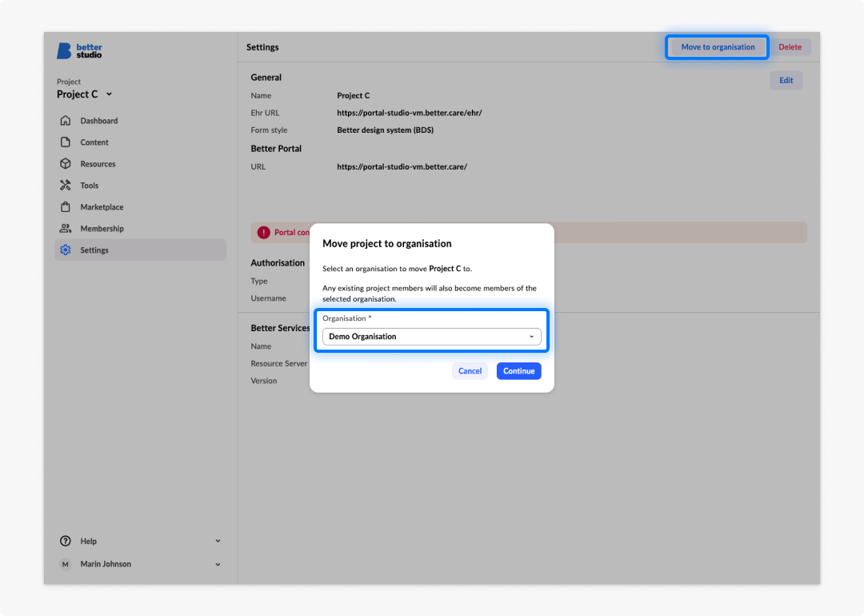Click the Better Portal URL value
The width and height of the screenshot is (864, 616).
click(x=402, y=166)
